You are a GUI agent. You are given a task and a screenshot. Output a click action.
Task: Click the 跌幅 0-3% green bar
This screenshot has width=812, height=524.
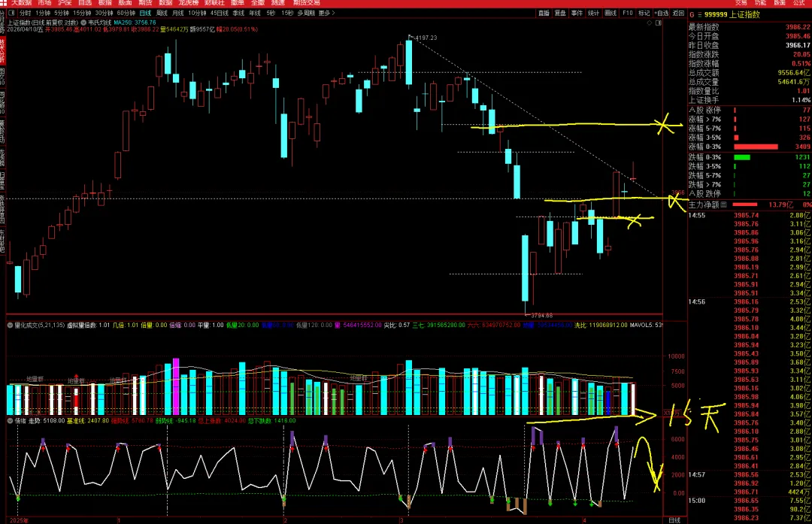(x=742, y=157)
